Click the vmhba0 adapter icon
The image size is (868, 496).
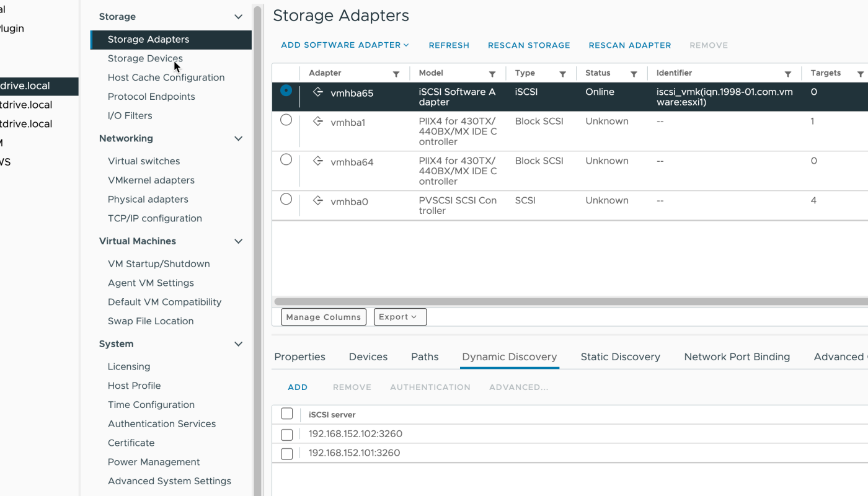318,201
